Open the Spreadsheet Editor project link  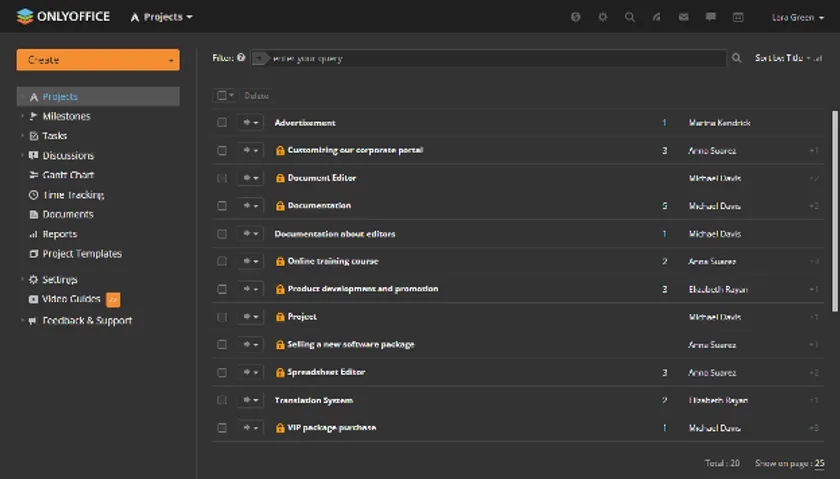coord(326,372)
